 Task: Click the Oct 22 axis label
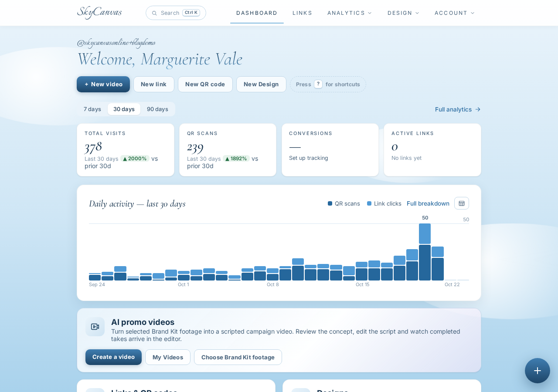[x=452, y=284]
